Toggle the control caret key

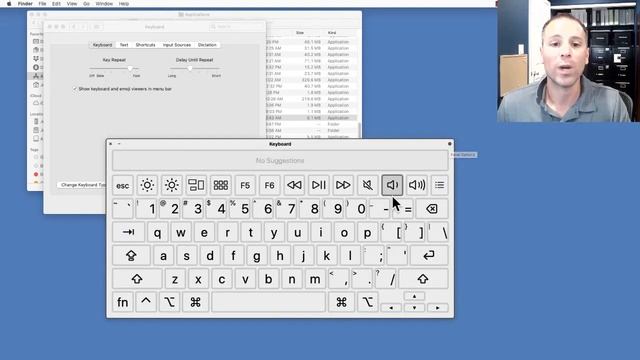tap(146, 302)
